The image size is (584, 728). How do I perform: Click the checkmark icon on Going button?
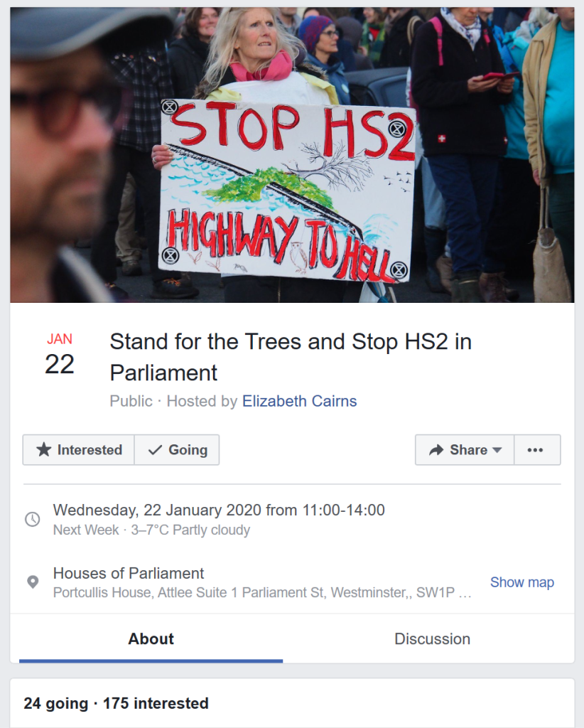pos(155,450)
